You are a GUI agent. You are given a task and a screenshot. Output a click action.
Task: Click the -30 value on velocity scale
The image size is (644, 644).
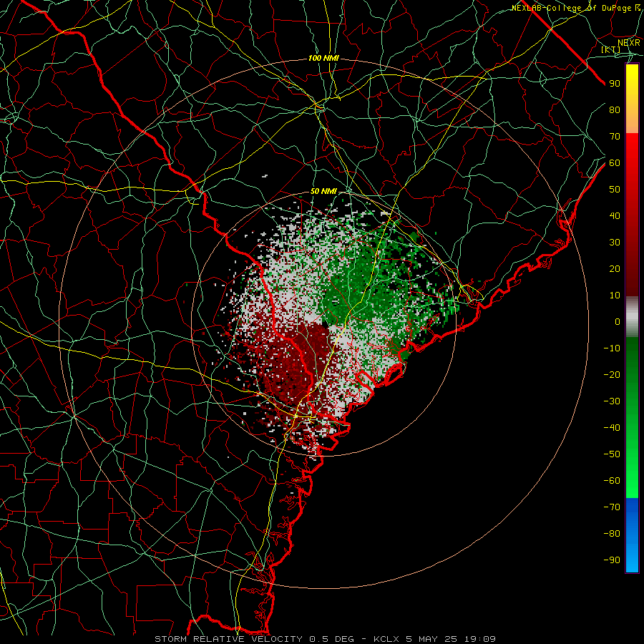(612, 401)
